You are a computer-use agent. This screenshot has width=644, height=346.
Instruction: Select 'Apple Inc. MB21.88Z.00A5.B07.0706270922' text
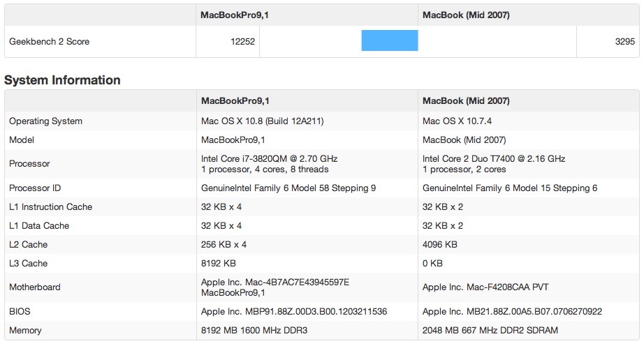coord(512,312)
